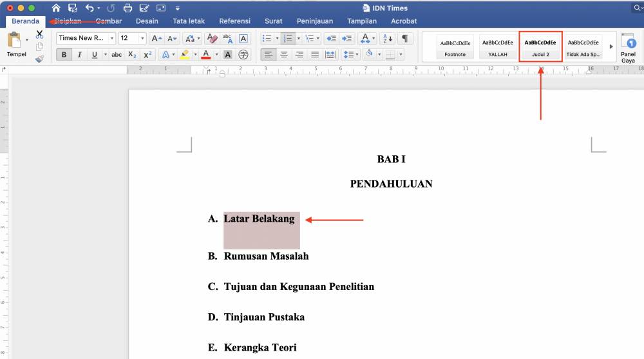Open the Desain tab
This screenshot has height=359, width=644.
tap(147, 21)
